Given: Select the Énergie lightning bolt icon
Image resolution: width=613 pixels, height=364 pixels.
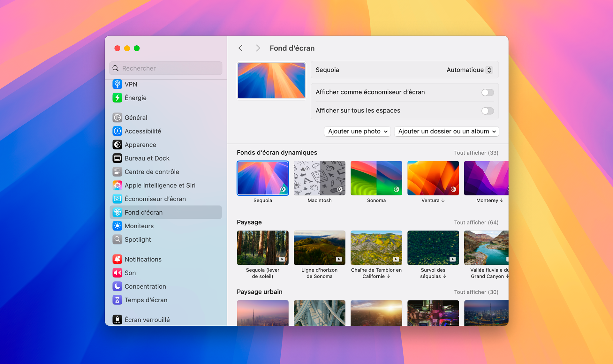Looking at the screenshot, I should click(x=117, y=98).
